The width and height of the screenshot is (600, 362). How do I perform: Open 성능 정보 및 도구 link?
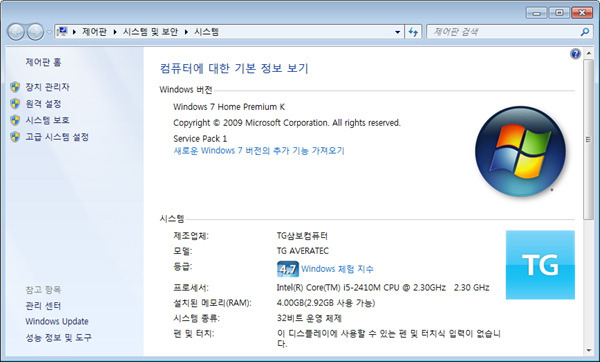point(59,338)
